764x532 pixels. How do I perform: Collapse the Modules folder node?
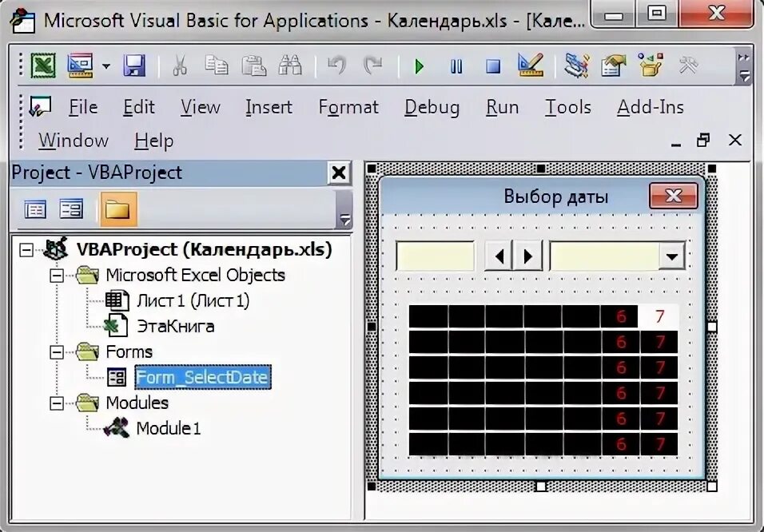point(57,403)
